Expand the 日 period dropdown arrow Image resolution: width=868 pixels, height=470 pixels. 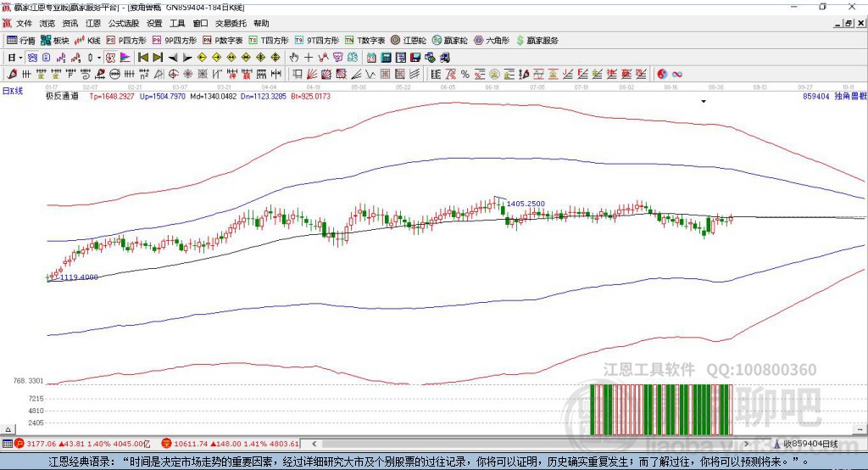click(x=20, y=58)
